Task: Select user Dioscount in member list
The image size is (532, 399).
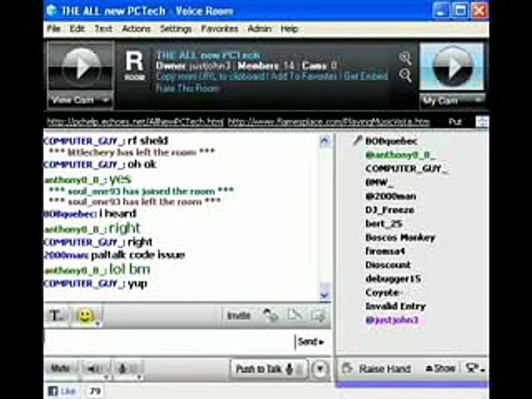Action: click(x=388, y=265)
